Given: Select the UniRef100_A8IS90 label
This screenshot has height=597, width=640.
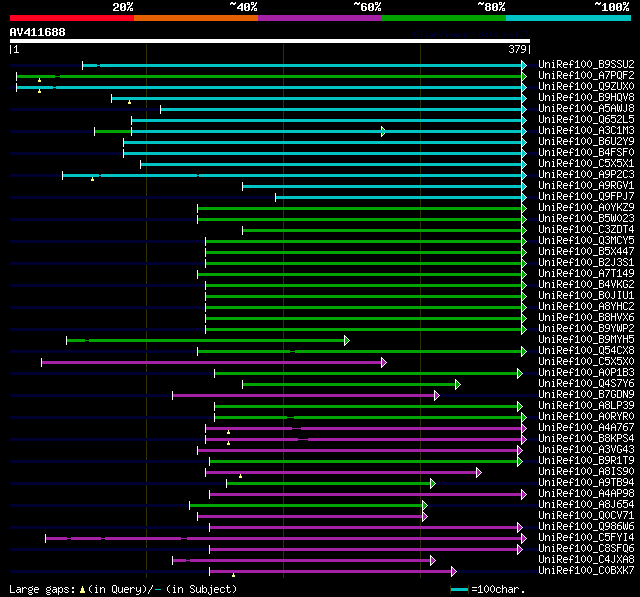Looking at the screenshot, I should click(586, 472).
